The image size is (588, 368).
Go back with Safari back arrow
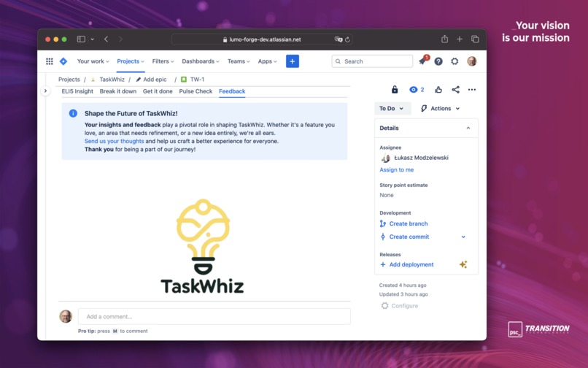(x=106, y=39)
